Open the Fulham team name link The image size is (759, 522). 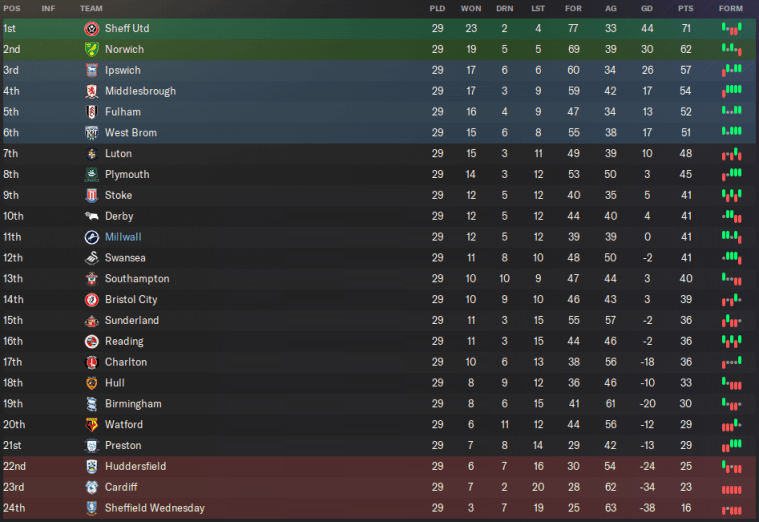(x=122, y=112)
